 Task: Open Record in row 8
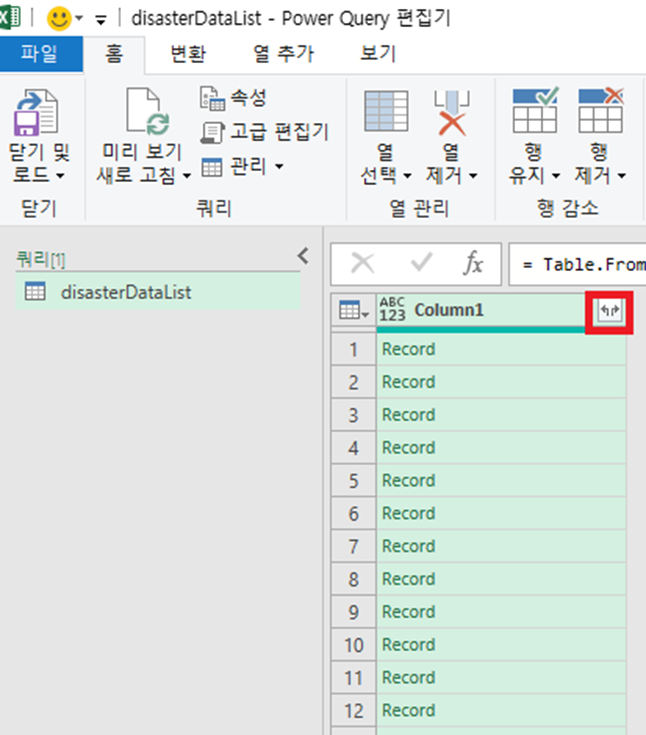pyautogui.click(x=408, y=579)
